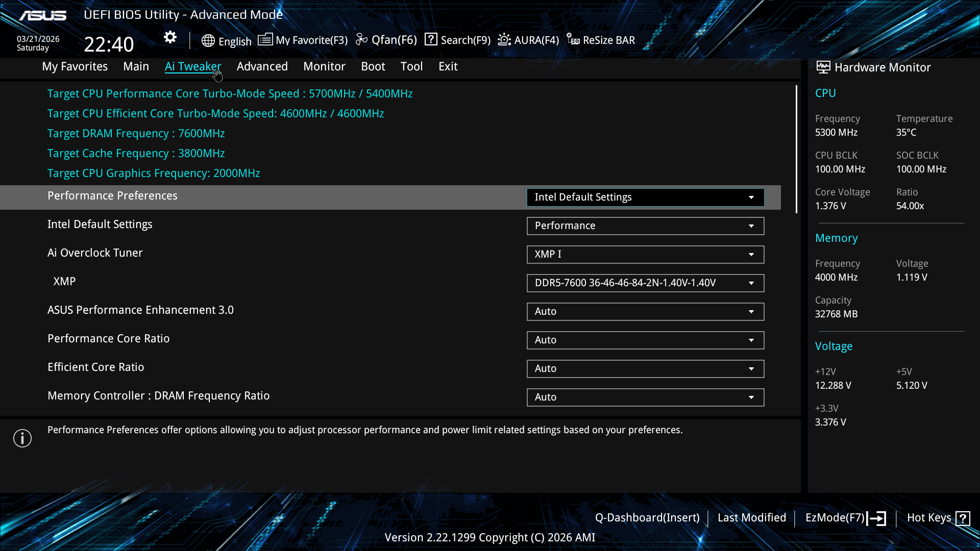This screenshot has height=551, width=980.
Task: Open Search(F9) question icon
Action: pyautogui.click(x=431, y=40)
